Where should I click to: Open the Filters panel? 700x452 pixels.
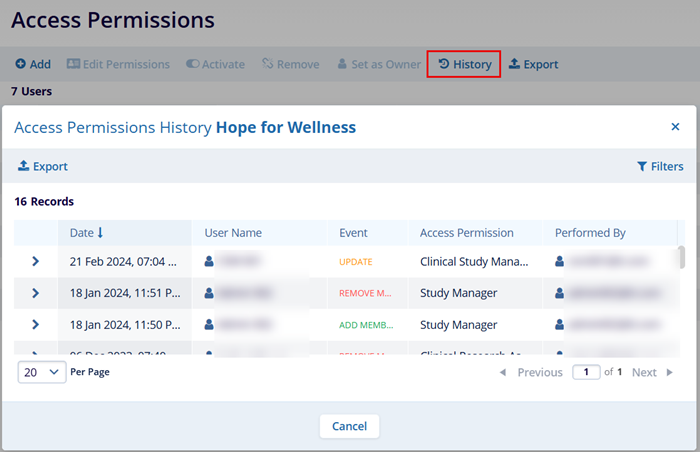660,166
